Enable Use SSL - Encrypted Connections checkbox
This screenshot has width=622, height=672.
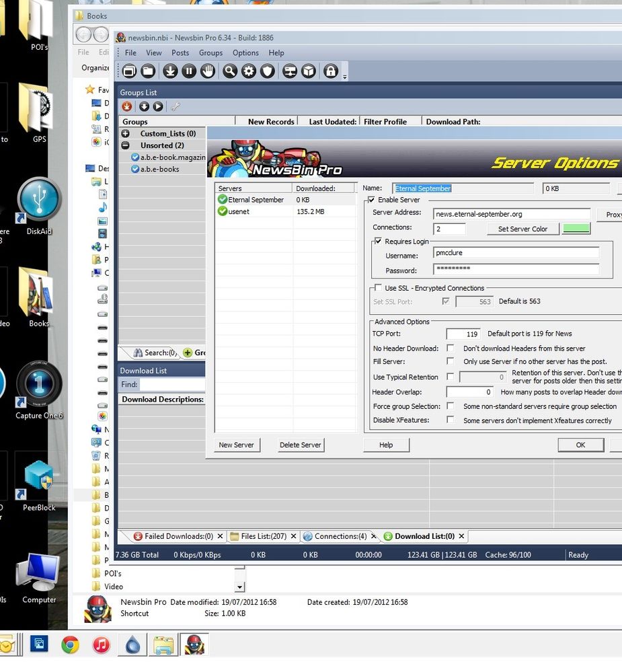379,288
